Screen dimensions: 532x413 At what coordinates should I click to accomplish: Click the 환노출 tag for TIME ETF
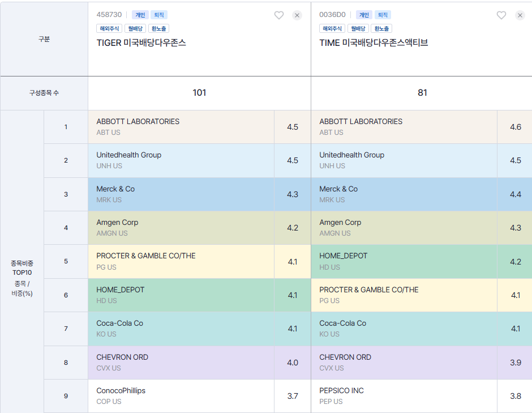381,28
